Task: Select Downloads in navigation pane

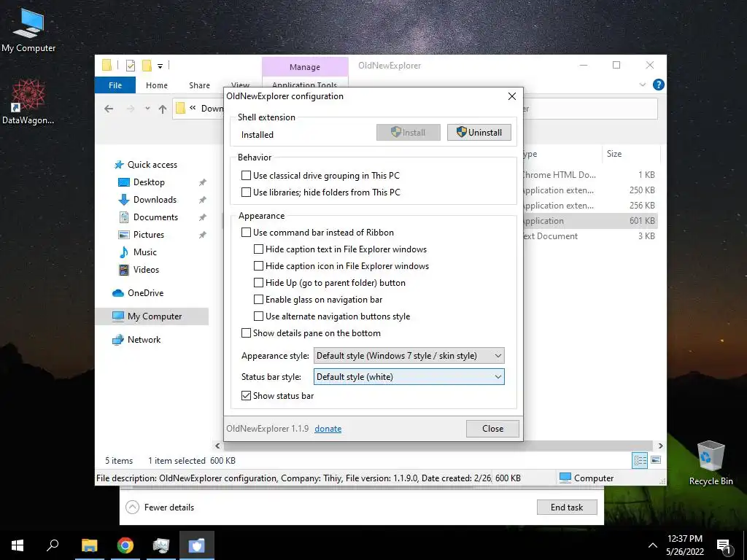Action: tap(155, 200)
